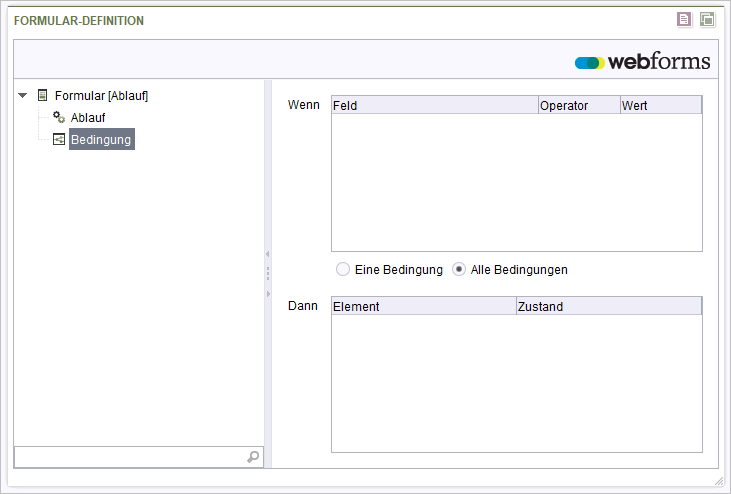Image resolution: width=731 pixels, height=494 pixels.
Task: Click the splitter handle dots
Action: 268,274
